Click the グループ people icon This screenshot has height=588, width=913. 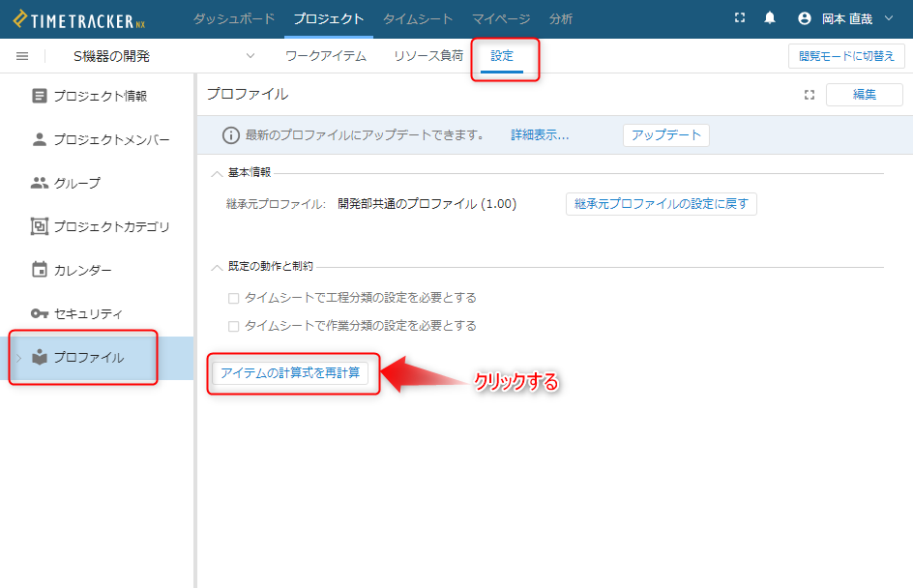[x=39, y=183]
